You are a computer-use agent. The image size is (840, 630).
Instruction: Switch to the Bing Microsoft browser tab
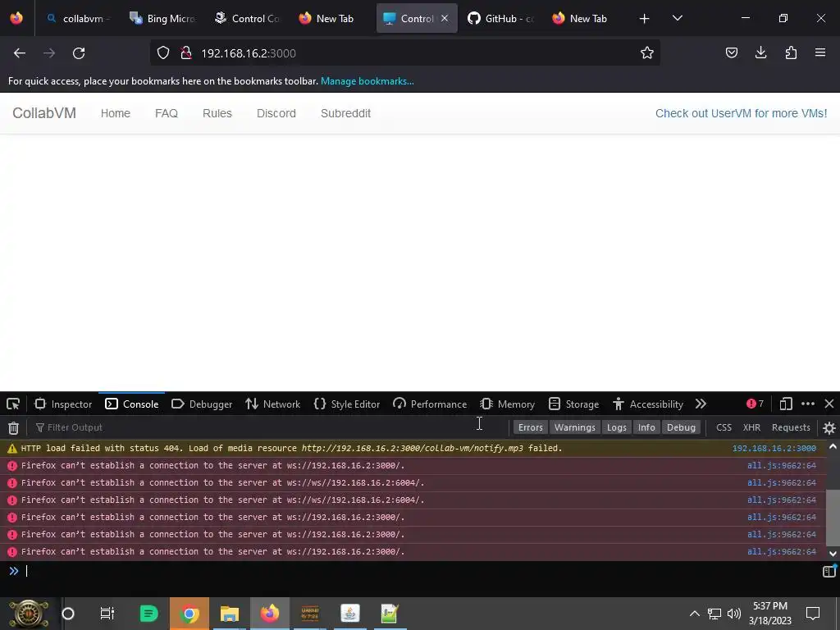pos(163,18)
